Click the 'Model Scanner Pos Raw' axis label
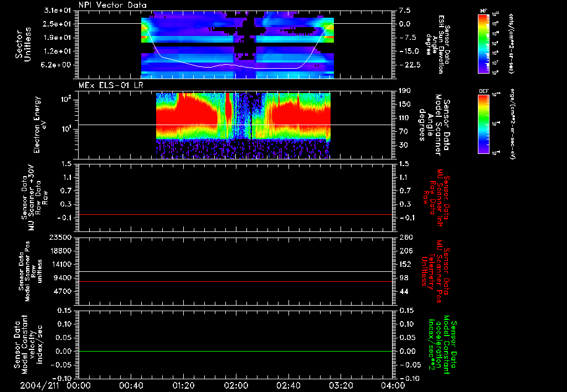 [x=30, y=271]
